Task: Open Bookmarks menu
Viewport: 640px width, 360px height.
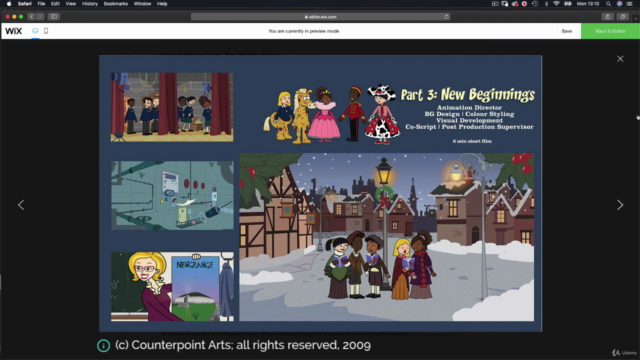Action: click(116, 4)
